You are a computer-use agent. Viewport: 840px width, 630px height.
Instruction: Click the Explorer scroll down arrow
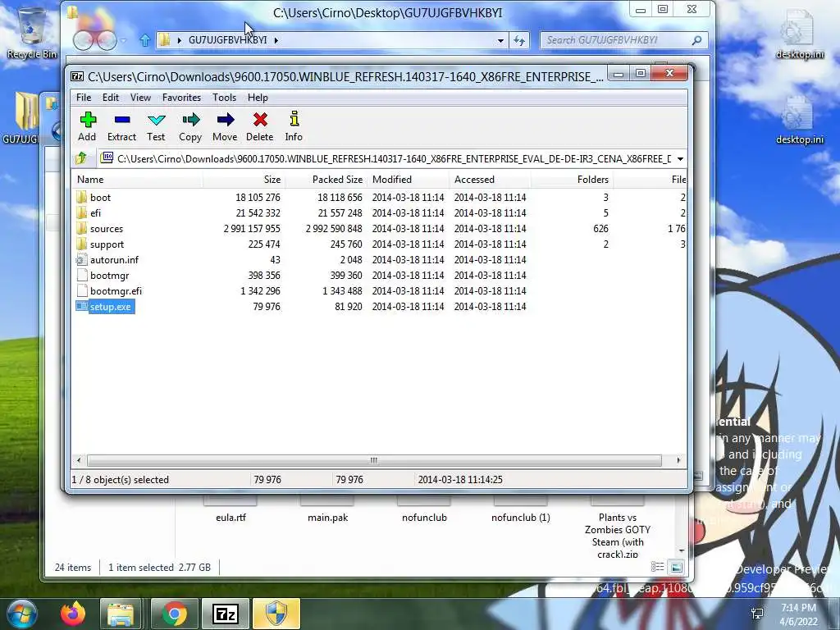pyautogui.click(x=682, y=551)
